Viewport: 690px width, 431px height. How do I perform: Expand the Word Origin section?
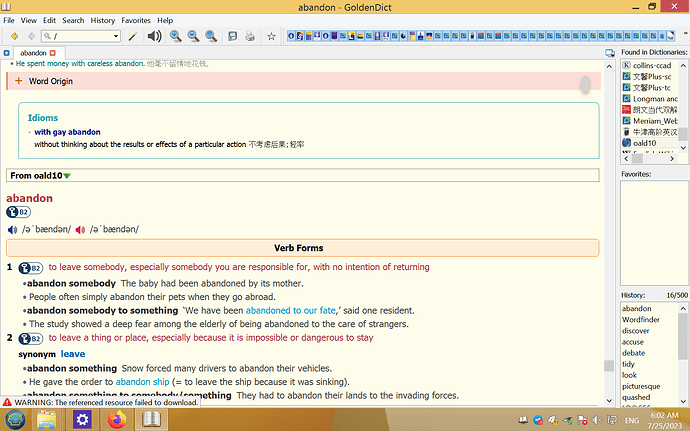[304, 81]
